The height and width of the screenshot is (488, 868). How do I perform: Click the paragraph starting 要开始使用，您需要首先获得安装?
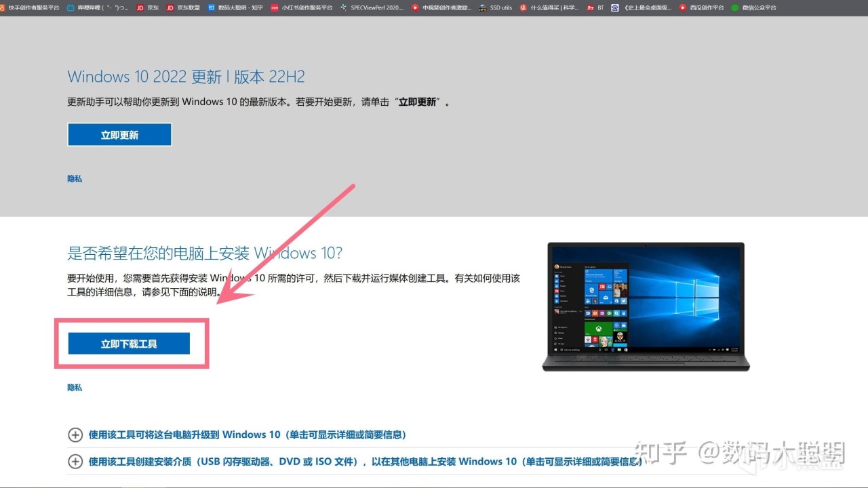[294, 285]
